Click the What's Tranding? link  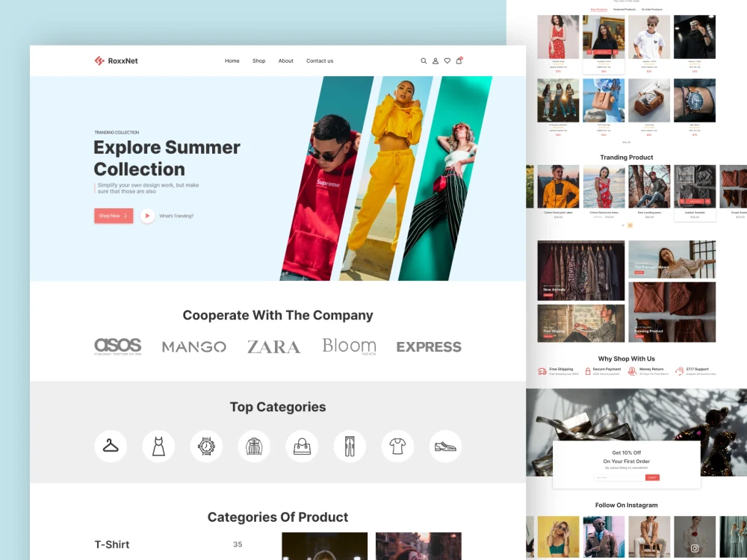pos(176,217)
